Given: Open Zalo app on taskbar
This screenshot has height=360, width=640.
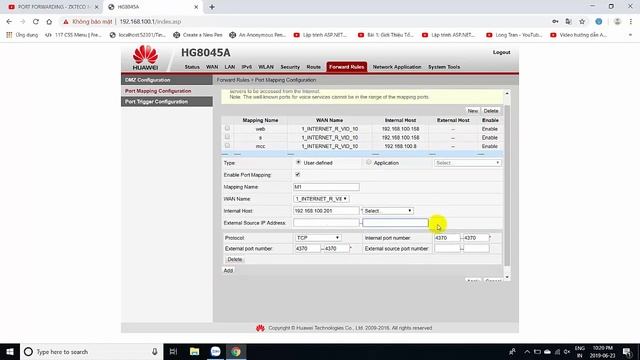Looking at the screenshot, I should (x=216, y=351).
